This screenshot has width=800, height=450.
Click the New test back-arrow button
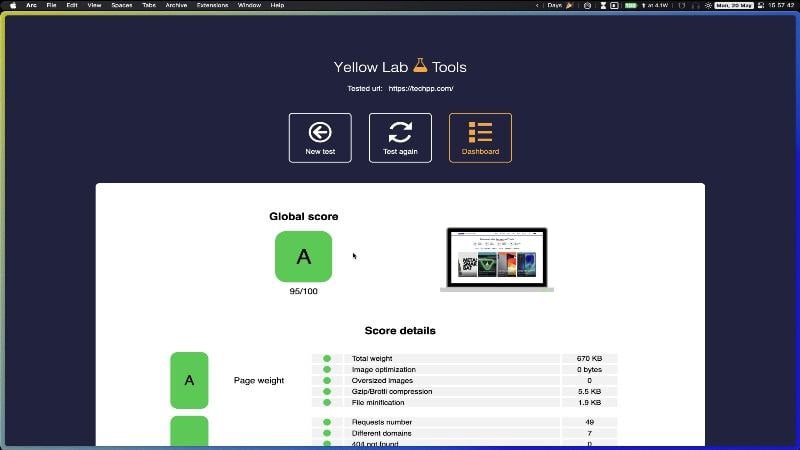click(x=320, y=138)
